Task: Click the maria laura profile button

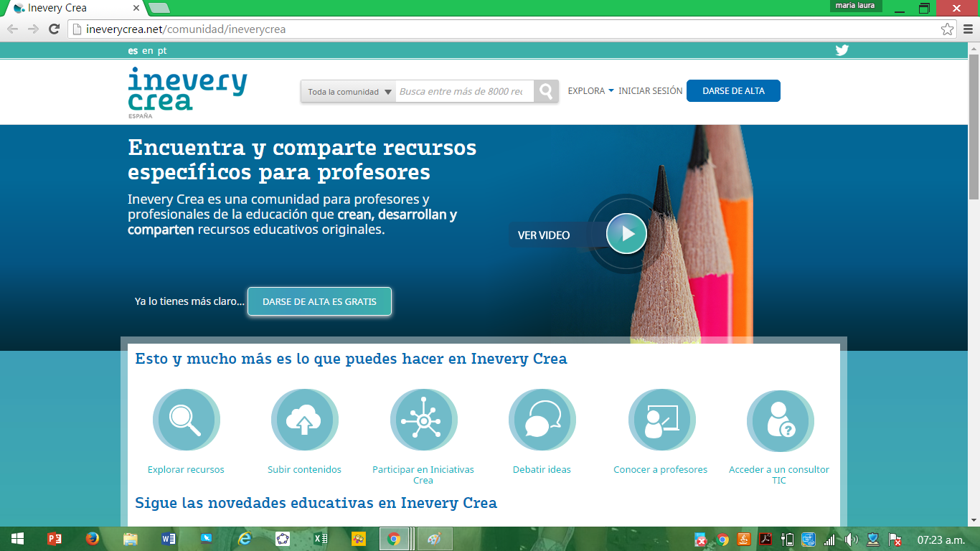Action: tap(855, 6)
